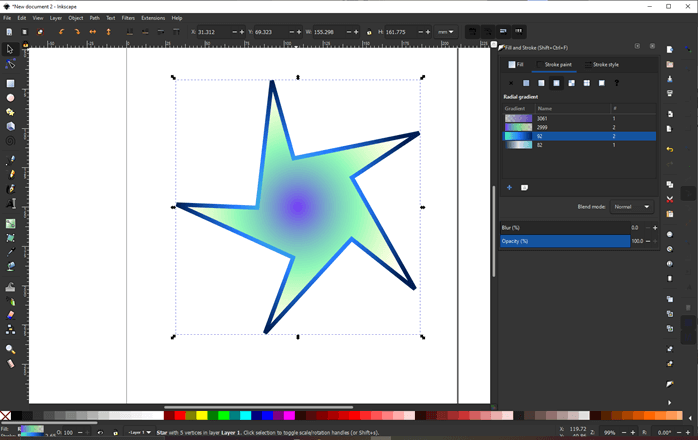Screen dimensions: 698x440
Task: Open the mm units dropdown
Action: (445, 32)
